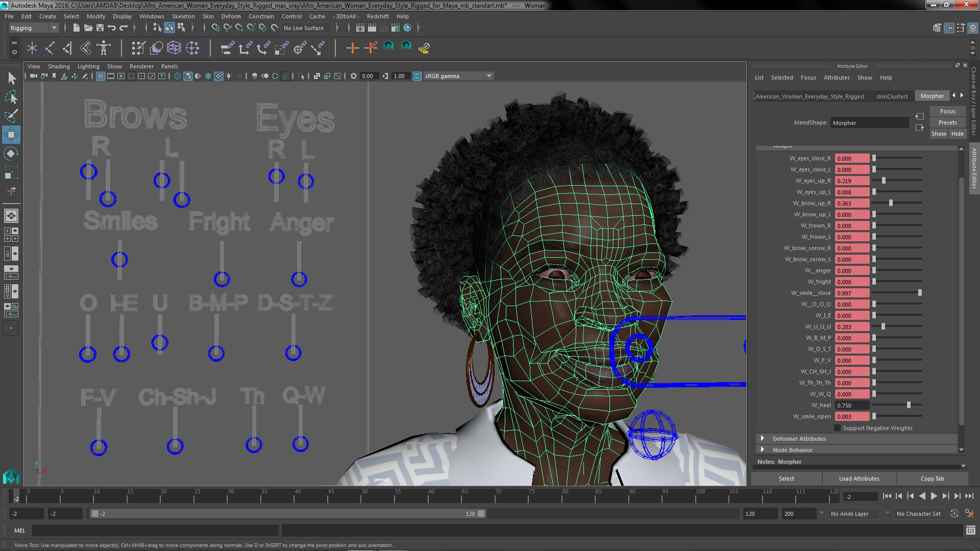Open the sRGB gamma dropdown
The image size is (980, 551).
[458, 76]
